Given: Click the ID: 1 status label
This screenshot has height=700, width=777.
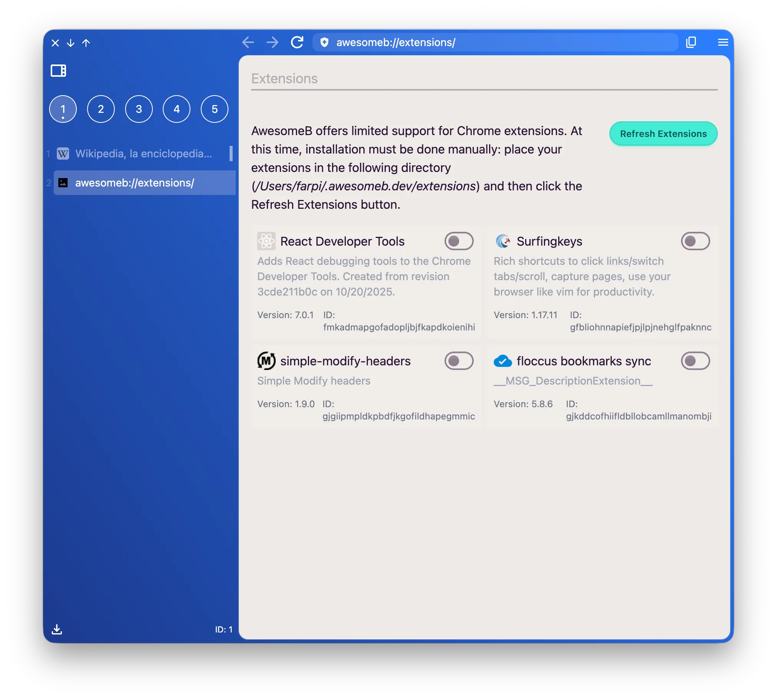Looking at the screenshot, I should [223, 629].
